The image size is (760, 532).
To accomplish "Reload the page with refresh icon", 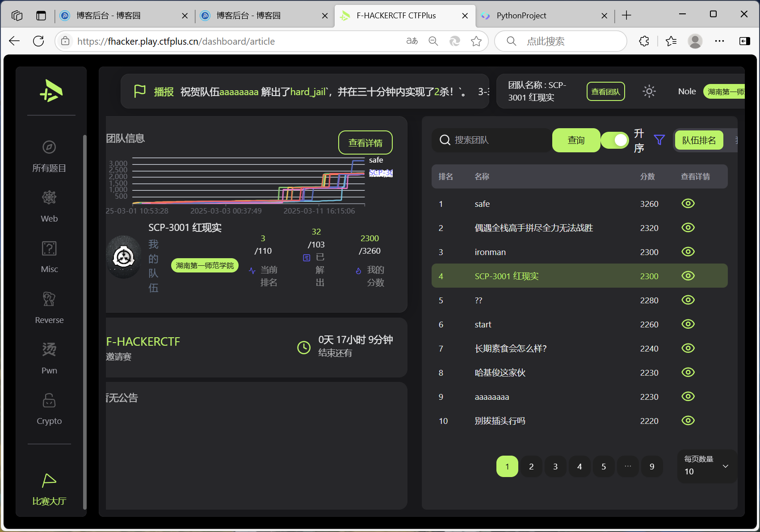I will [x=38, y=41].
